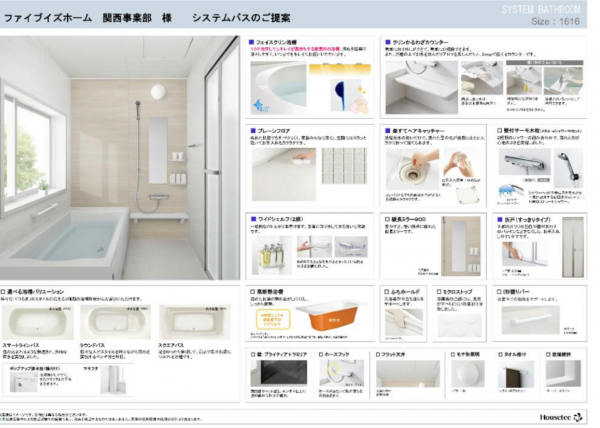
Task: Open the folding door photo
Action: click(x=573, y=247)
